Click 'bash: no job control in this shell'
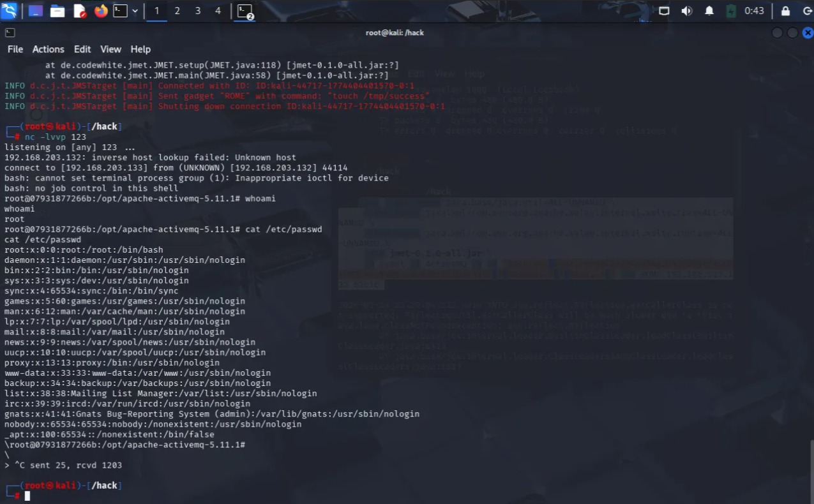The width and height of the screenshot is (814, 504). click(x=91, y=188)
